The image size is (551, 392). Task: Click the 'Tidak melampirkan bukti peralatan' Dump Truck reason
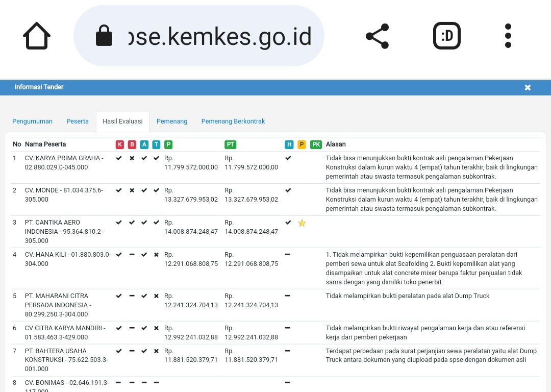[x=408, y=296]
